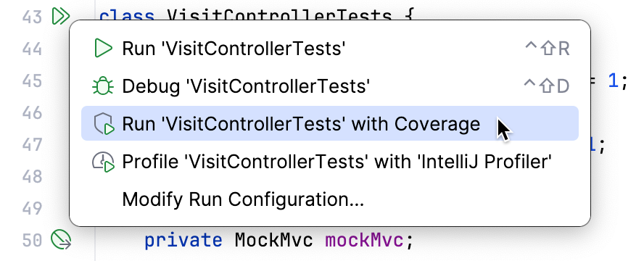The image size is (644, 261).
Task: Select Run 'VisitControllerTests' menu entry
Action: (x=330, y=49)
